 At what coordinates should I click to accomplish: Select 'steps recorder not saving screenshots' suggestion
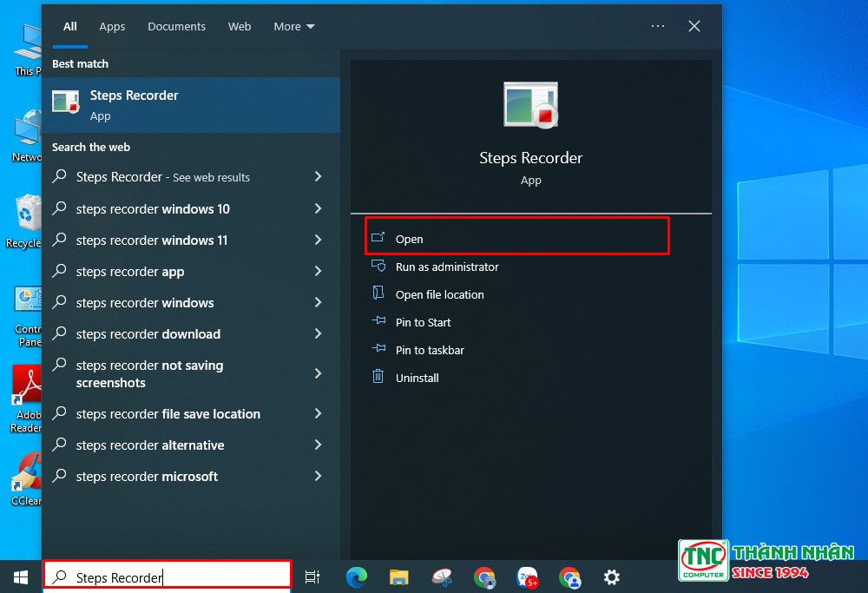tap(191, 373)
